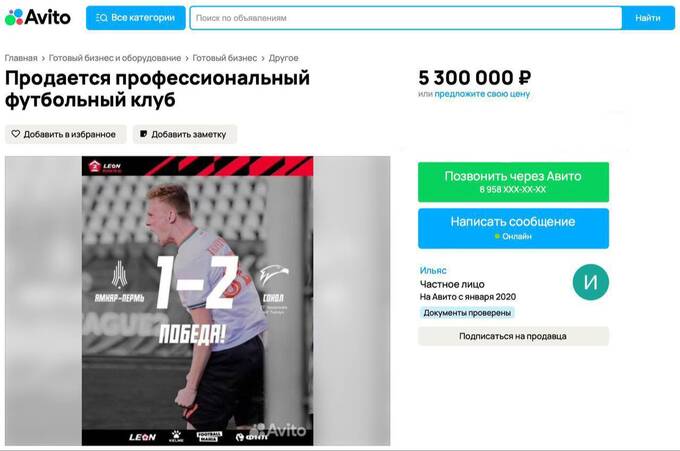Click Подписаться на продавца button
The image size is (680, 451).
(513, 336)
